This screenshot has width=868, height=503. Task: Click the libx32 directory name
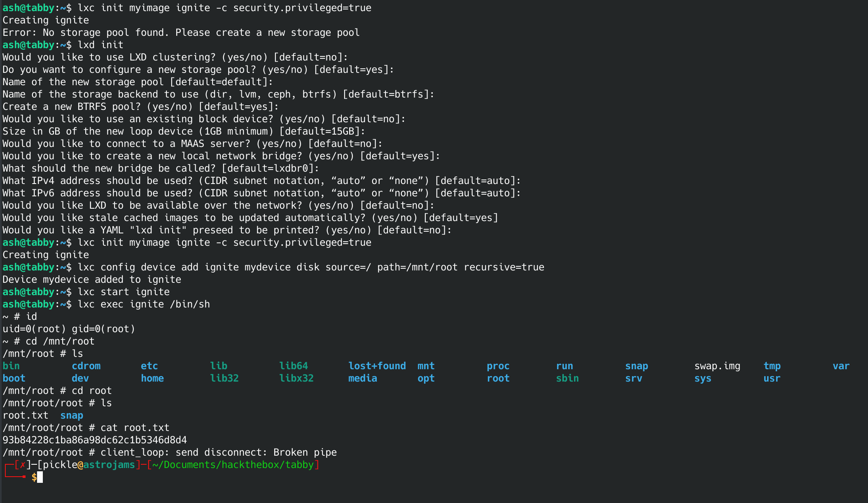(x=296, y=378)
